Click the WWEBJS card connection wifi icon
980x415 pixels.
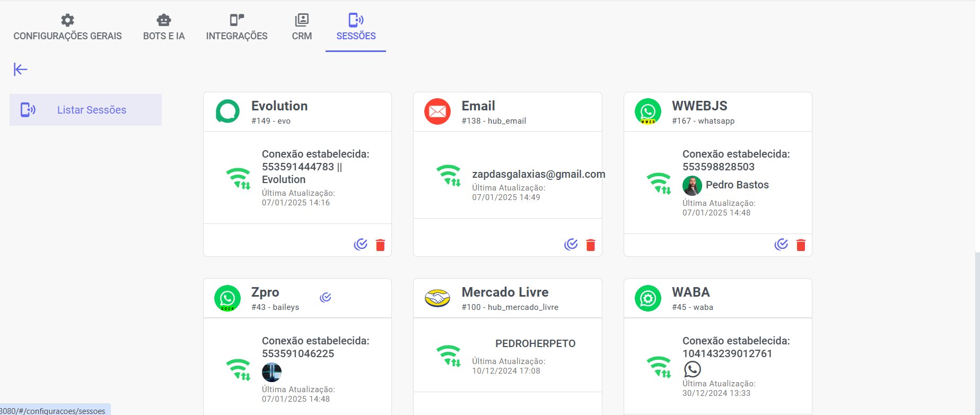coord(659,183)
